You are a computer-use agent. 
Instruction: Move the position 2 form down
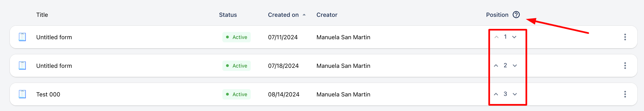click(x=515, y=66)
